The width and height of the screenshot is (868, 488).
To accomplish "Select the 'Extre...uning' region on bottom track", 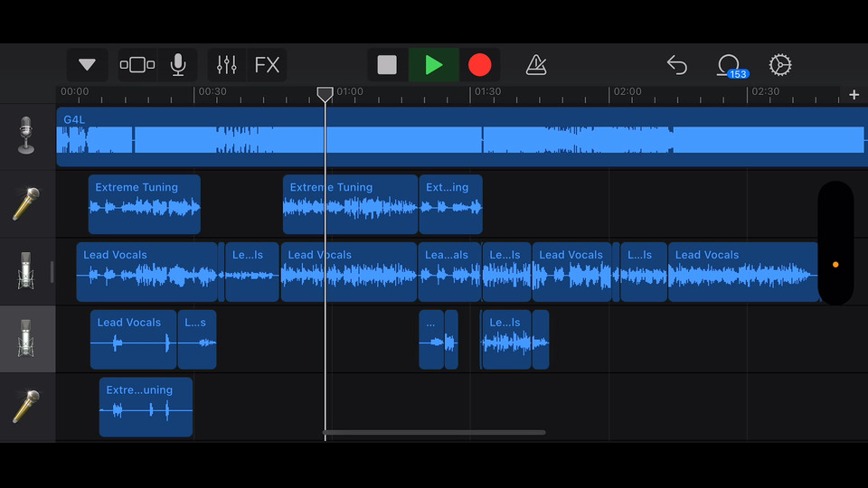I will (x=146, y=407).
